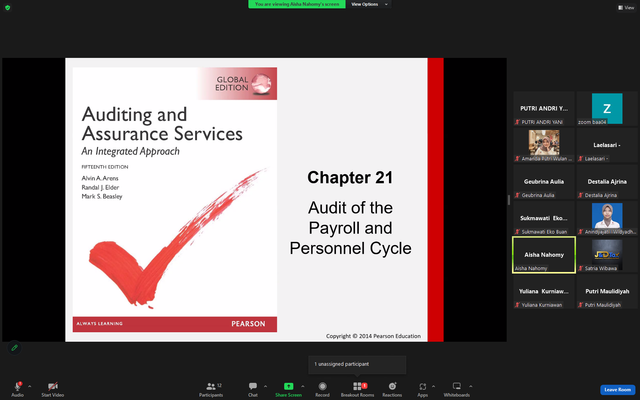Click the green annotate pencil icon
Image resolution: width=640 pixels, height=400 pixels.
point(14,348)
